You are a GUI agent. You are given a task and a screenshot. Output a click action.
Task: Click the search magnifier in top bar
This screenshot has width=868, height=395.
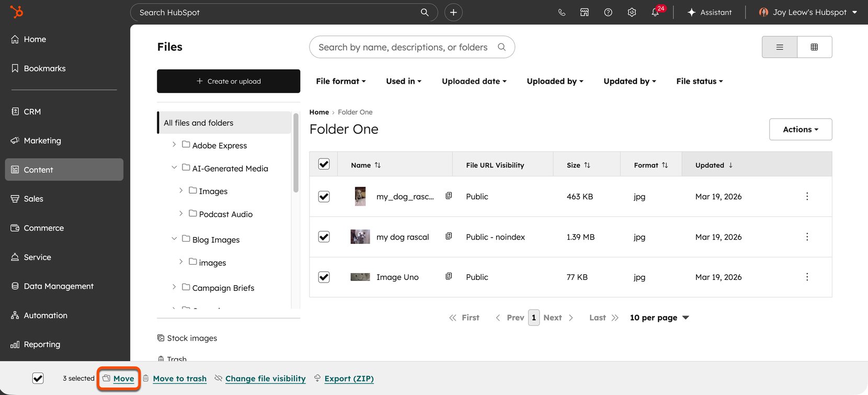[x=425, y=12]
